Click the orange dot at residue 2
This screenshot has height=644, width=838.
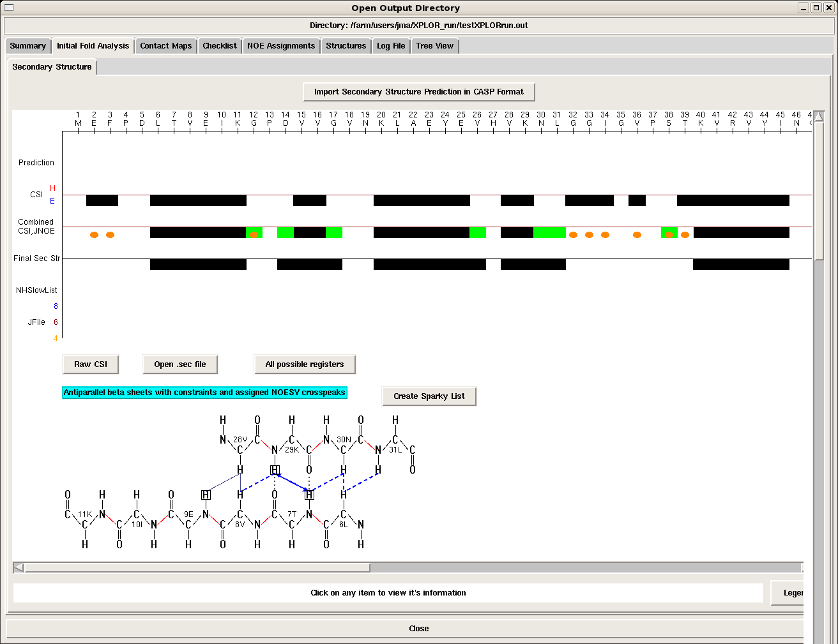coord(94,235)
